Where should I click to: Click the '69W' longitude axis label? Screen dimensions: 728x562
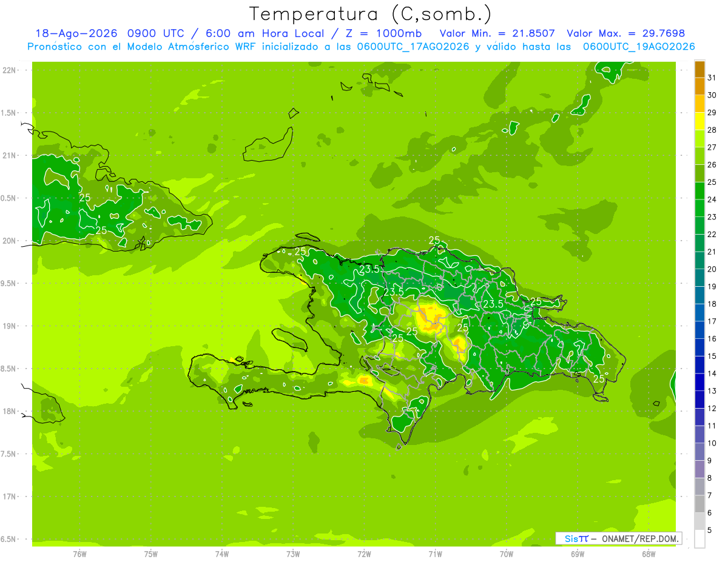[x=578, y=554]
